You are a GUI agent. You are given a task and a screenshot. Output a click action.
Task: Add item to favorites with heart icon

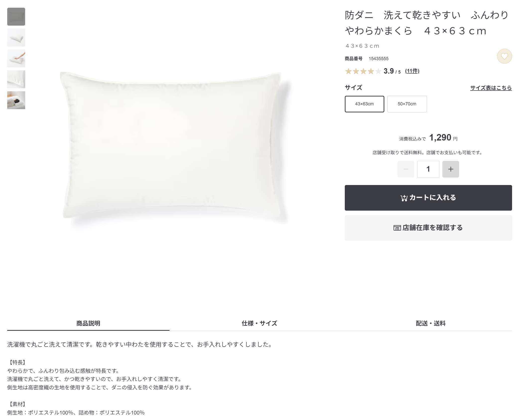504,56
